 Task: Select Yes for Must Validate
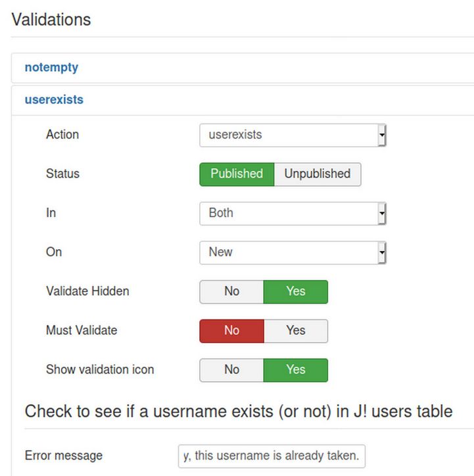click(x=295, y=331)
